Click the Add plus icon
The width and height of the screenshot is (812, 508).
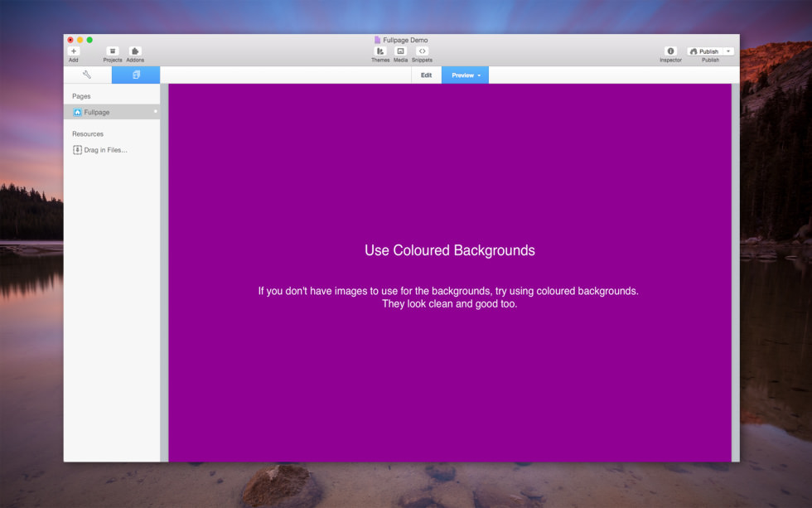point(74,51)
